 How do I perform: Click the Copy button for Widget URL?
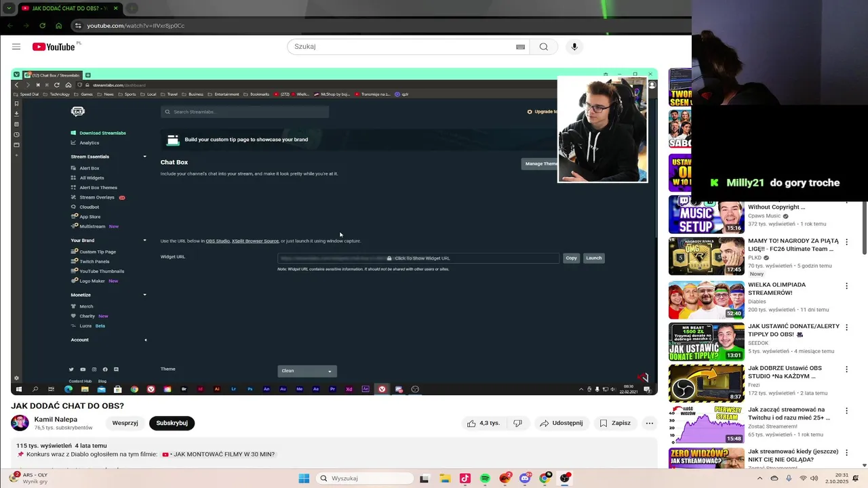(x=572, y=258)
